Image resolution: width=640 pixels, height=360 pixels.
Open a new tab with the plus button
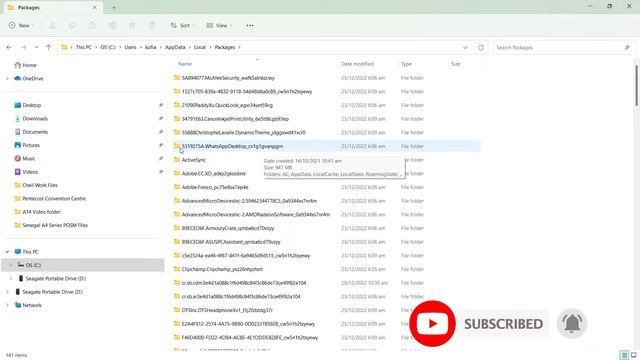[x=114, y=7]
